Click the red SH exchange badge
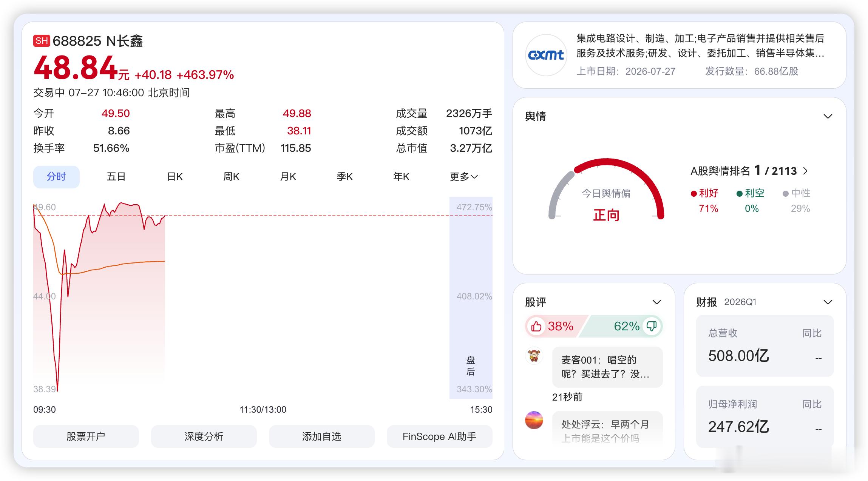 pos(42,41)
